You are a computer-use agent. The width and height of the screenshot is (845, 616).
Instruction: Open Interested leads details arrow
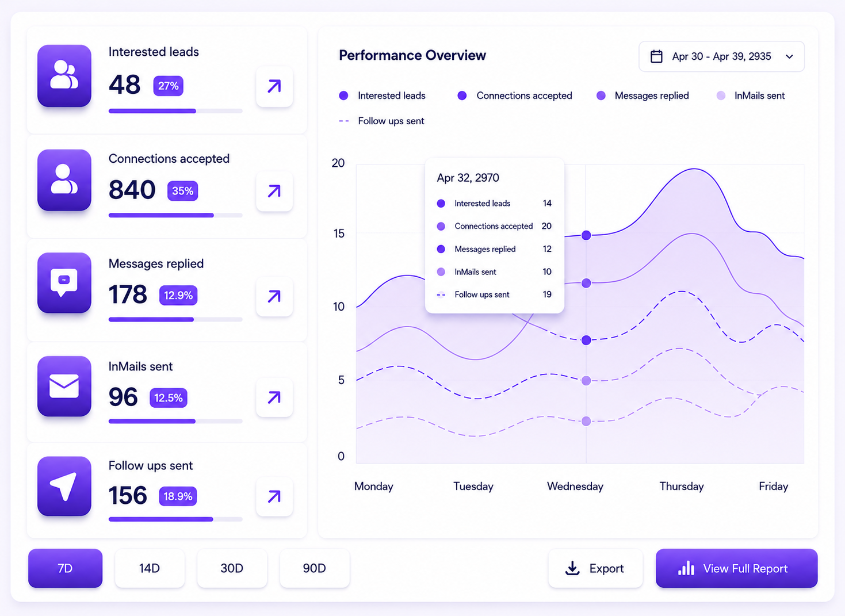pos(274,86)
